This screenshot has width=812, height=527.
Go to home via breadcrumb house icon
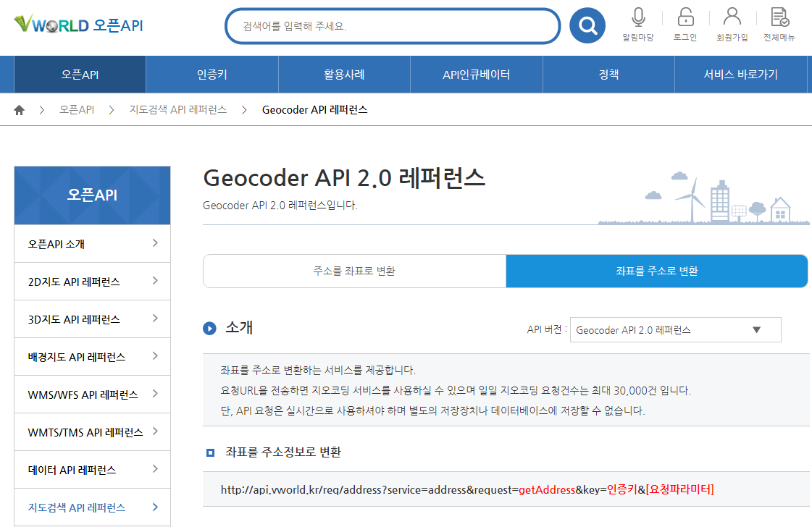click(x=19, y=110)
